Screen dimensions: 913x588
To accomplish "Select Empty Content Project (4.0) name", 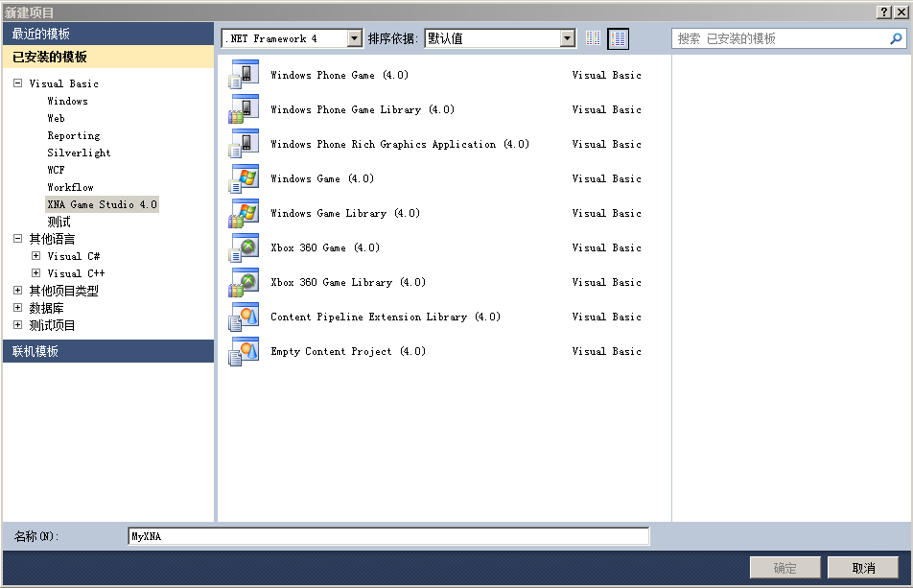I will click(x=347, y=352).
